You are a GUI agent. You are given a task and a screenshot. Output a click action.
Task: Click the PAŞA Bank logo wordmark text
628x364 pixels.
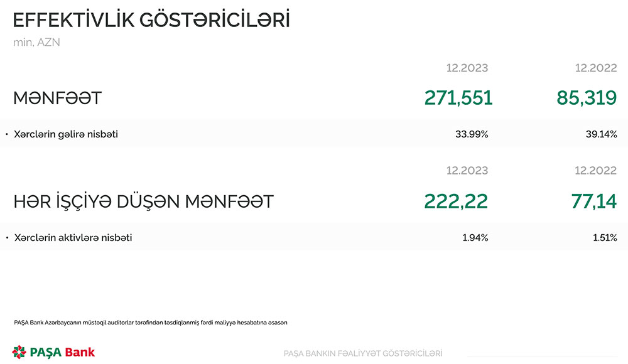pyautogui.click(x=62, y=352)
